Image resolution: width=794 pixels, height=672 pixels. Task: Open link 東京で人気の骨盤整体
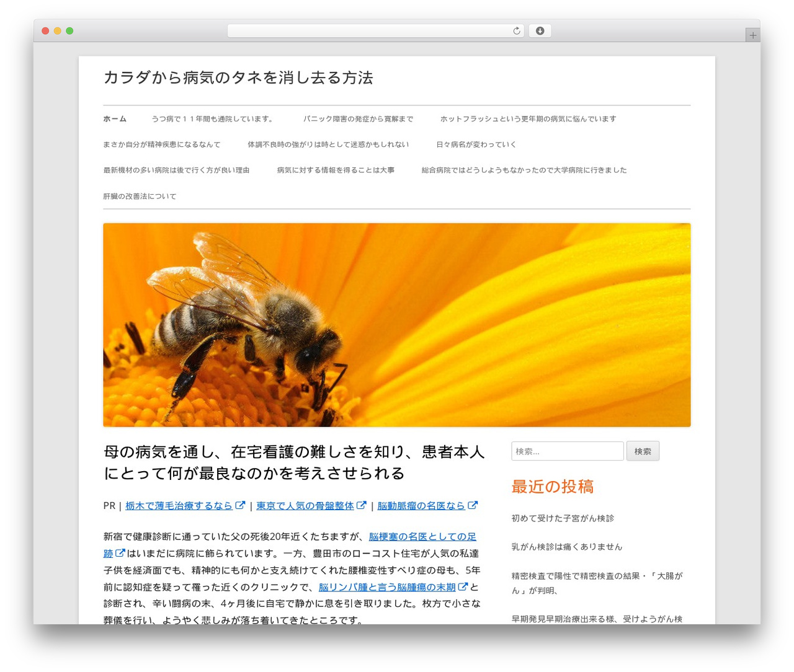tap(305, 506)
